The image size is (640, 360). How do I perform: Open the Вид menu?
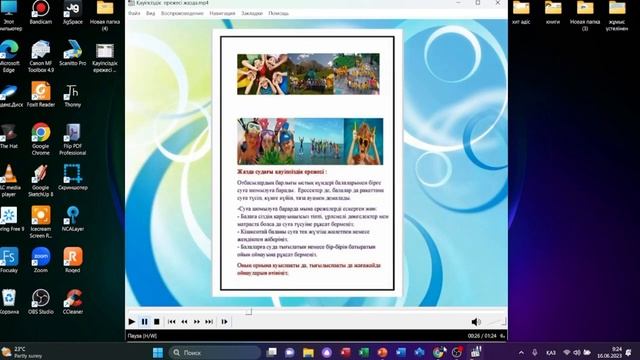click(x=151, y=13)
